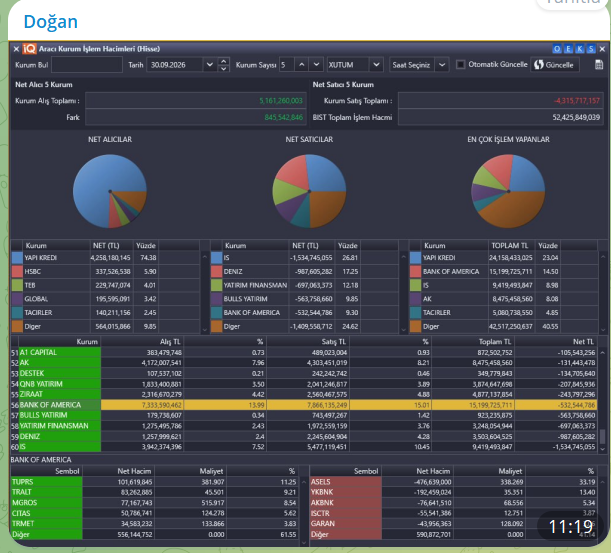Click BIST Toplam İşlem Hacmi value
The height and width of the screenshot is (553, 611).
pos(576,117)
